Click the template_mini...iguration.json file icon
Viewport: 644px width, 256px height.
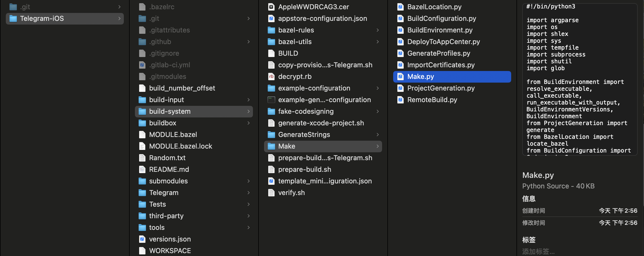(x=271, y=181)
